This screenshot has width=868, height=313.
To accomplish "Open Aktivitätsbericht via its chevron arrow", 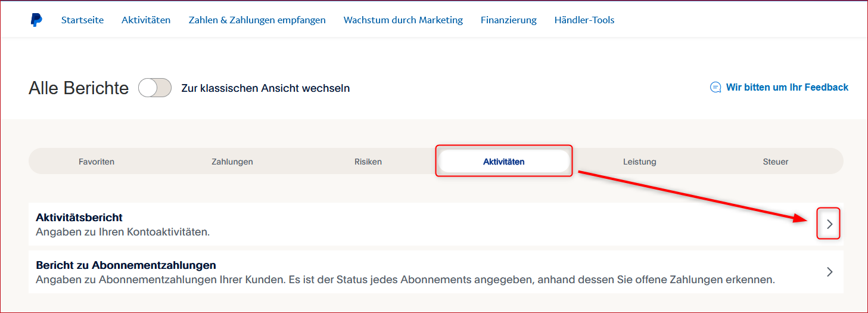I will pyautogui.click(x=829, y=224).
